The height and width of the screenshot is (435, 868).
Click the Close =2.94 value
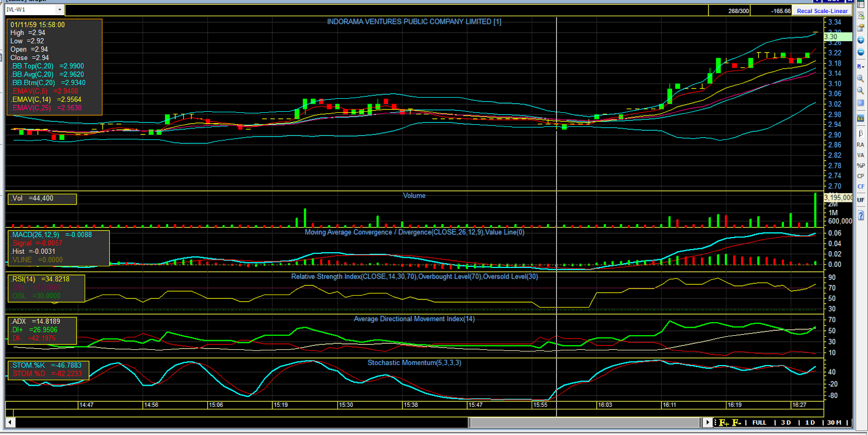click(x=29, y=57)
